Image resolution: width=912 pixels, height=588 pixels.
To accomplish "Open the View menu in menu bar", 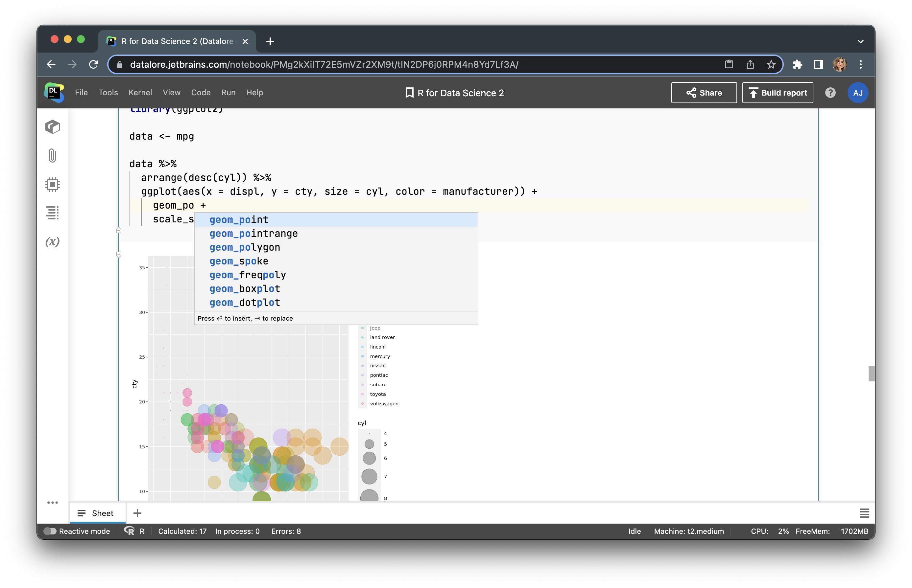I will click(x=172, y=92).
